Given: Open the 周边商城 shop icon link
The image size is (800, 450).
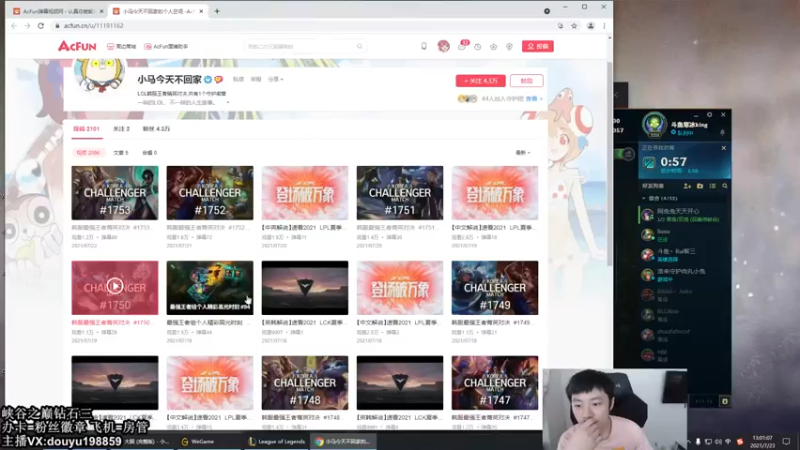Looking at the screenshot, I should coord(121,46).
